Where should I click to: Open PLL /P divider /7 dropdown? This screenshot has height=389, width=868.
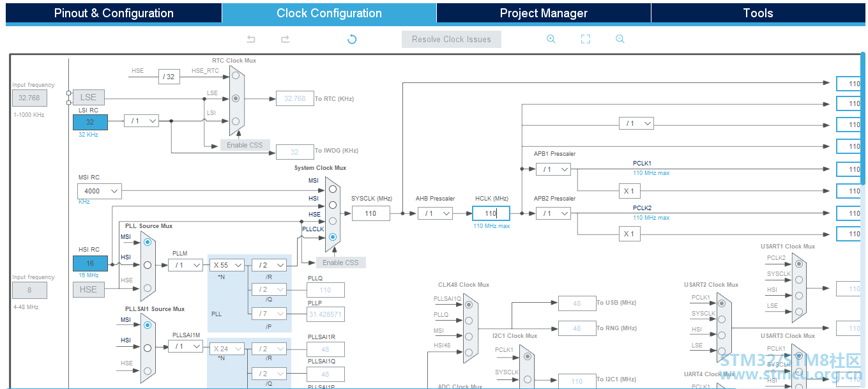[x=269, y=314]
